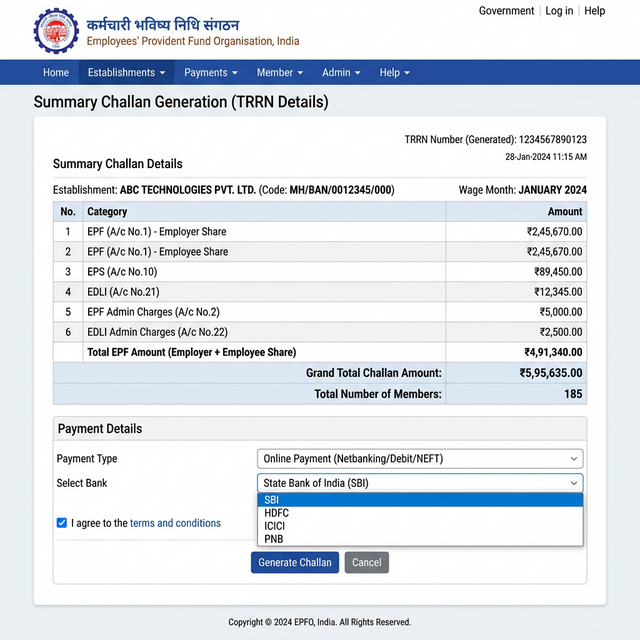Click amount ₹2,500.00

click(x=561, y=332)
